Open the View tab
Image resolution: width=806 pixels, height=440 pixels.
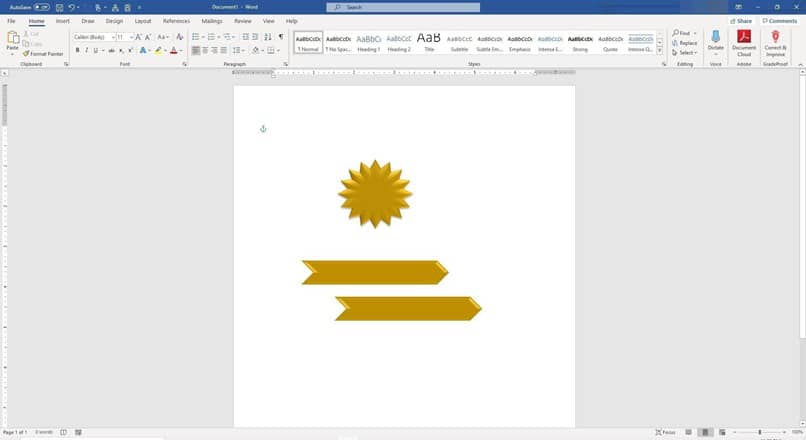pos(268,21)
